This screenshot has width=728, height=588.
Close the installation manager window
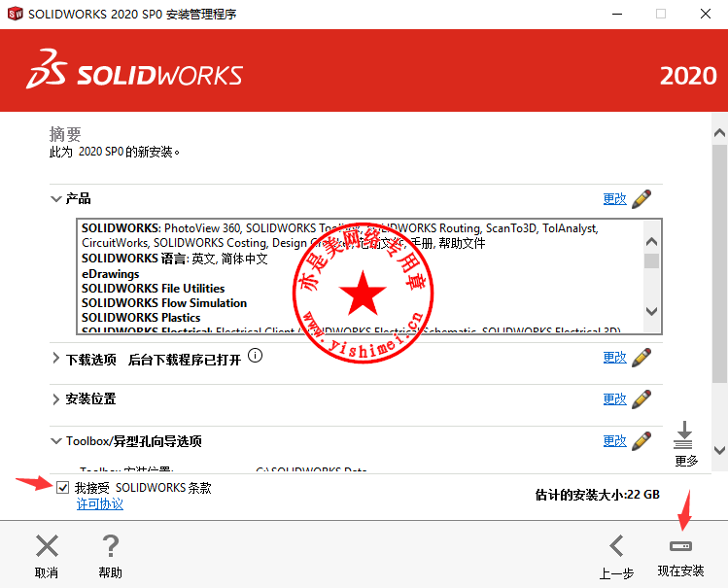pyautogui.click(x=706, y=14)
